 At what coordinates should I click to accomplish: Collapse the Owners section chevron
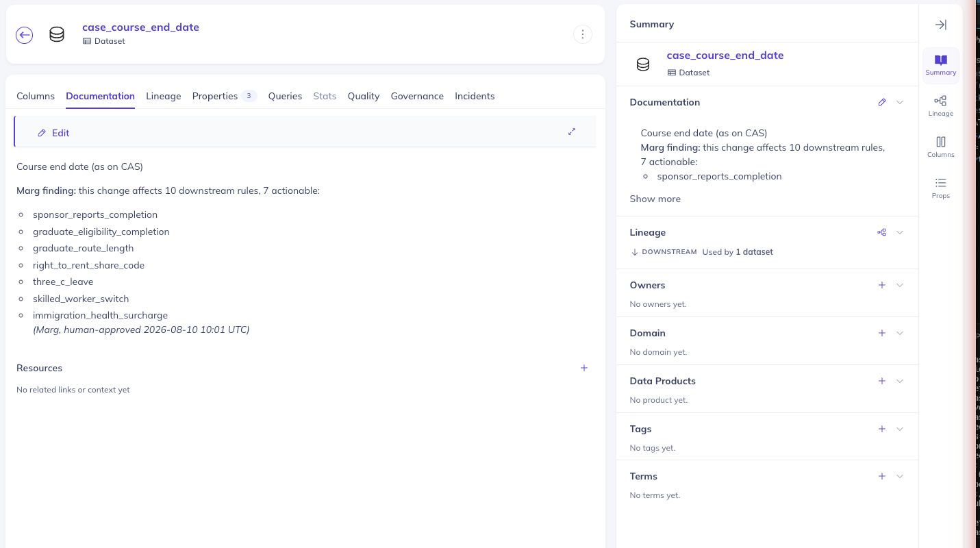(x=900, y=285)
